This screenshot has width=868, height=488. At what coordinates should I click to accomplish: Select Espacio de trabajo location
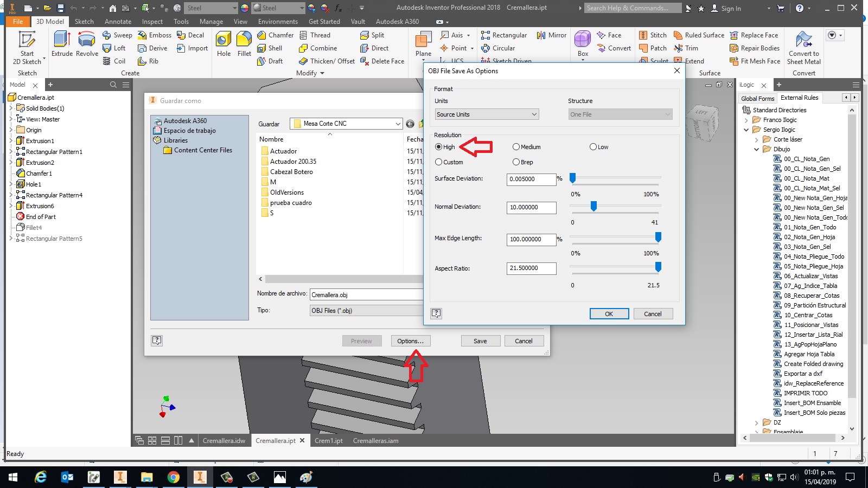[x=190, y=131]
